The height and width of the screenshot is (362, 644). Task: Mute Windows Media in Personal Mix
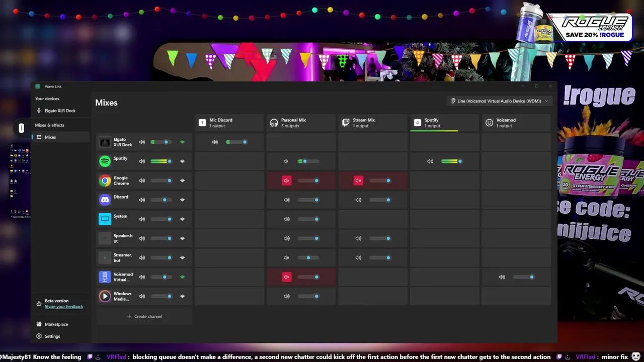point(286,296)
